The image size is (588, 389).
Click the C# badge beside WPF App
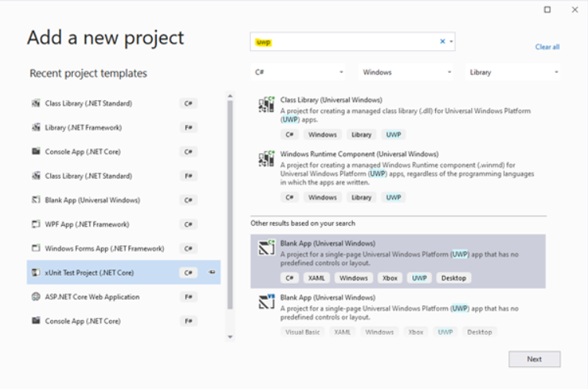pos(188,224)
